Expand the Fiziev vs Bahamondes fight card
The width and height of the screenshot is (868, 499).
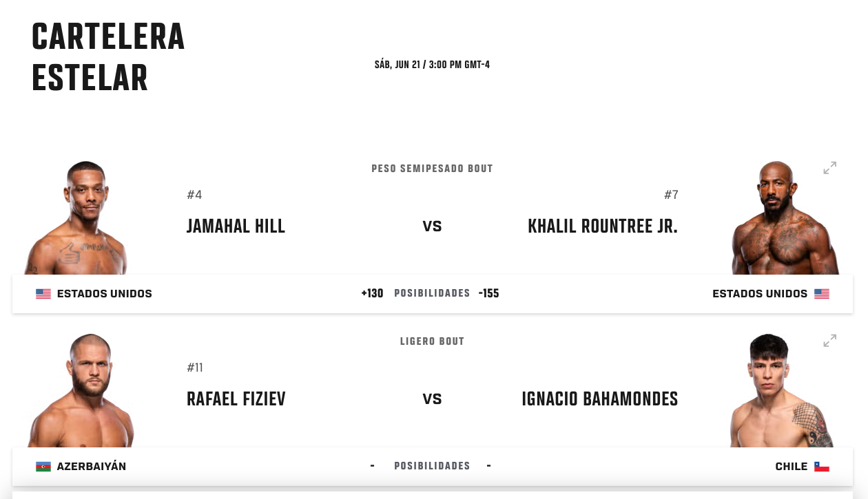coord(829,341)
